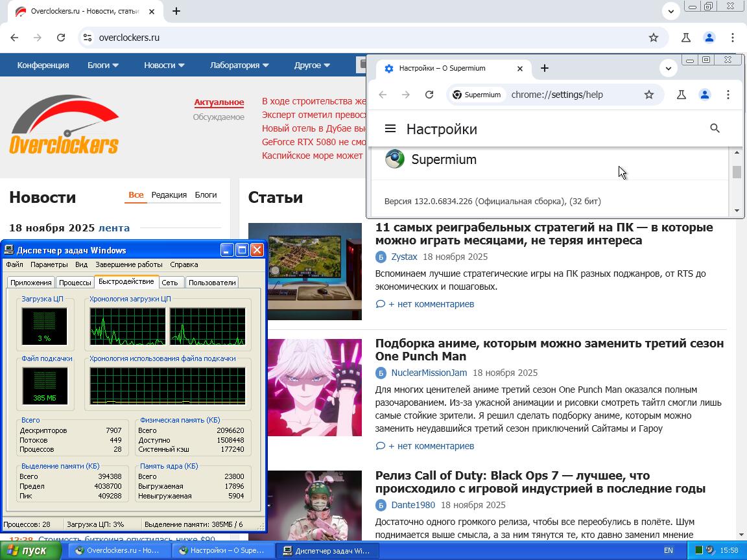Switch to Диспетчер задач taskbar button
This screenshot has height=560, width=747.
326,550
